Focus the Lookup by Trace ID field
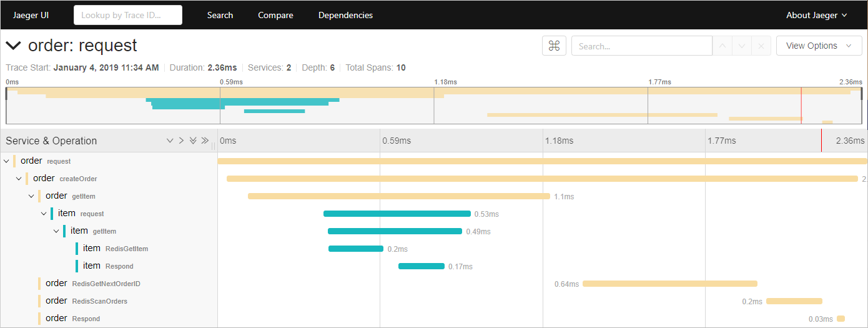This screenshot has width=868, height=328. click(128, 15)
